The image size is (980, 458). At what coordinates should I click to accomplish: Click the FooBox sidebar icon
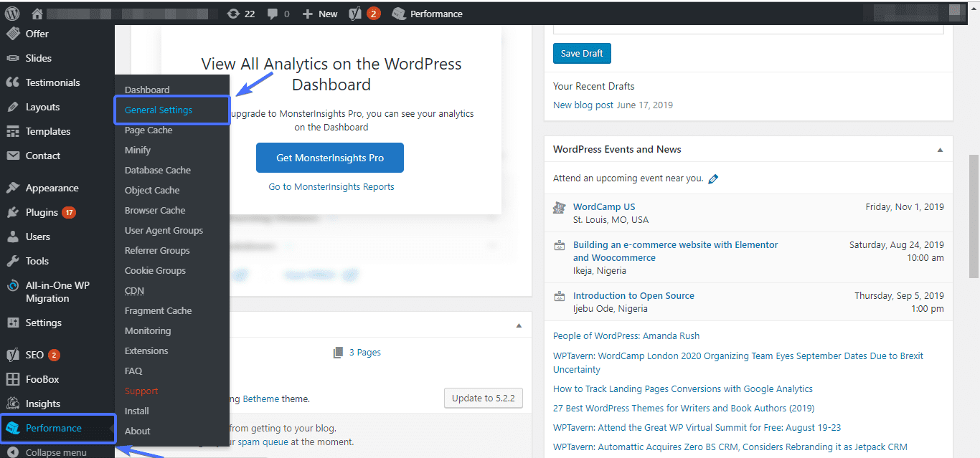12,379
